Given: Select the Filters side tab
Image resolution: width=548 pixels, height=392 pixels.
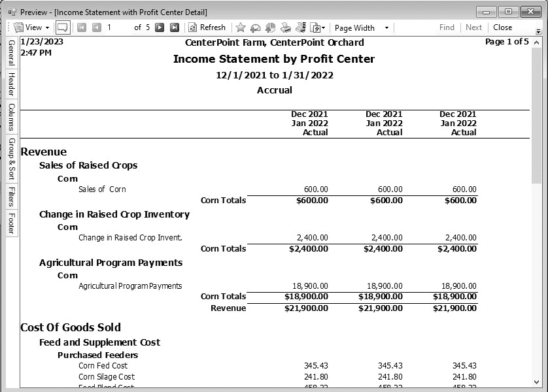Looking at the screenshot, I should [11, 197].
